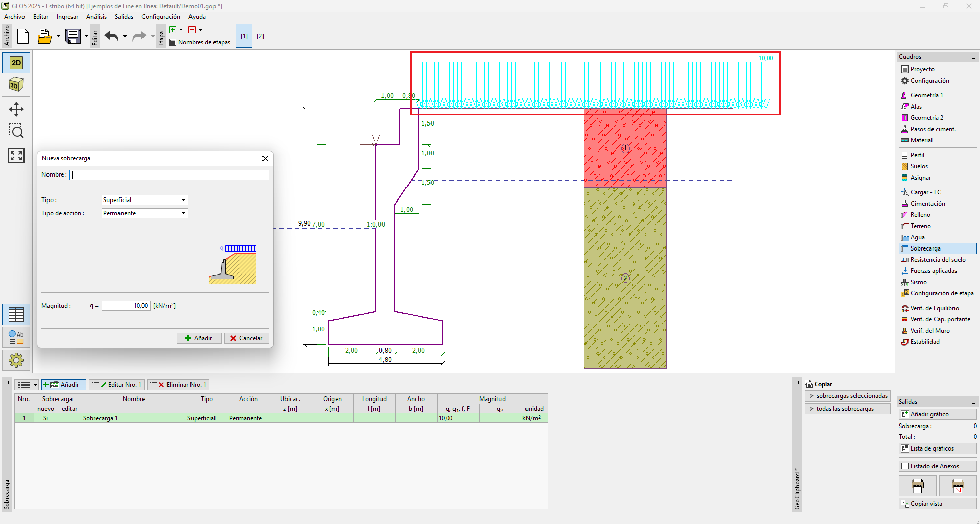Save the project with the diskette icon
The width and height of the screenshot is (980, 524).
(73, 36)
